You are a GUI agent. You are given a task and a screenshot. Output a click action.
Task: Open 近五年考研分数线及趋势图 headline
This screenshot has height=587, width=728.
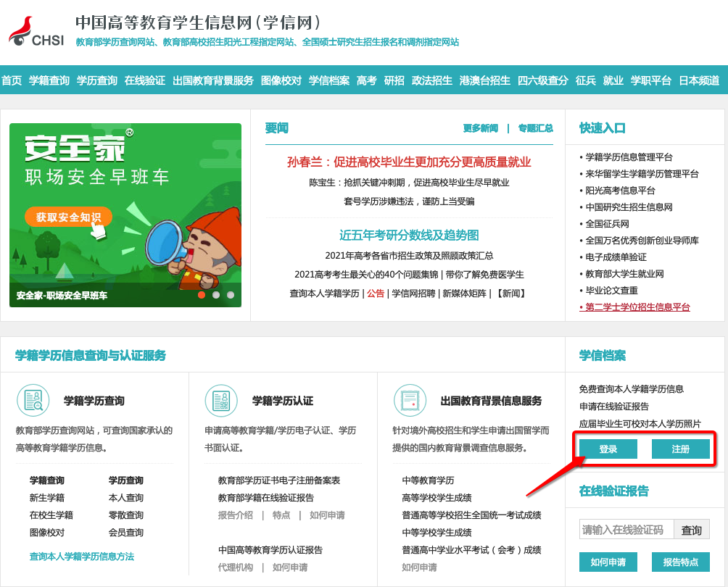click(x=409, y=236)
